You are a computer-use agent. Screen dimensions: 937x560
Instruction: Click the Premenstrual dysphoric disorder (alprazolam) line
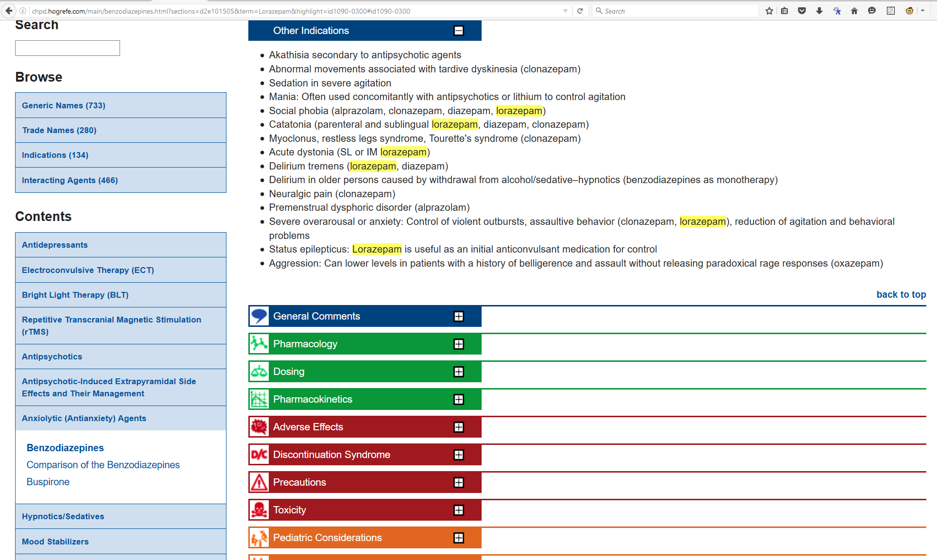(x=369, y=207)
